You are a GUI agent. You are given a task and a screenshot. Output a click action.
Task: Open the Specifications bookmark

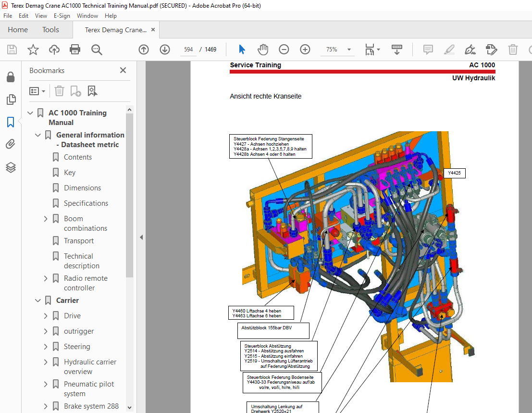pos(86,203)
